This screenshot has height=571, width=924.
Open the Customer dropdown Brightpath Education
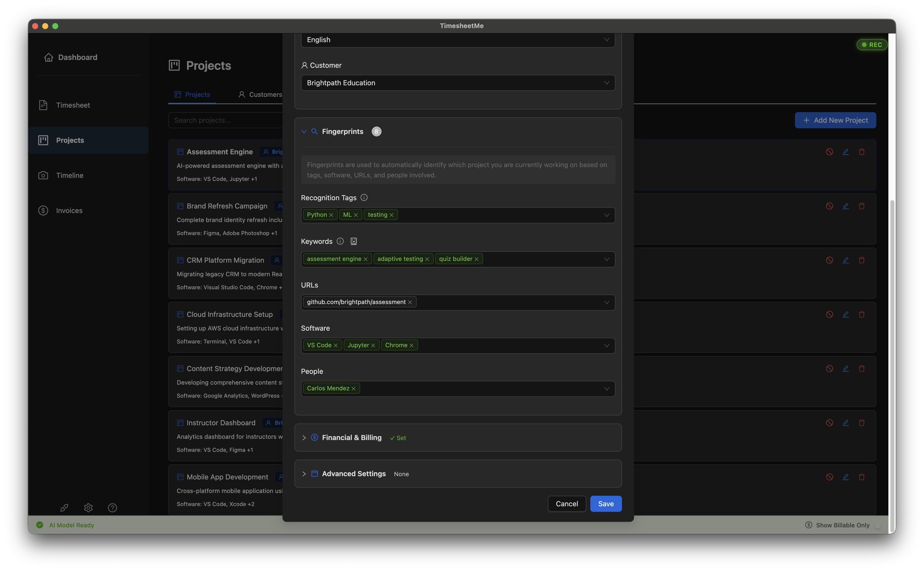click(458, 83)
